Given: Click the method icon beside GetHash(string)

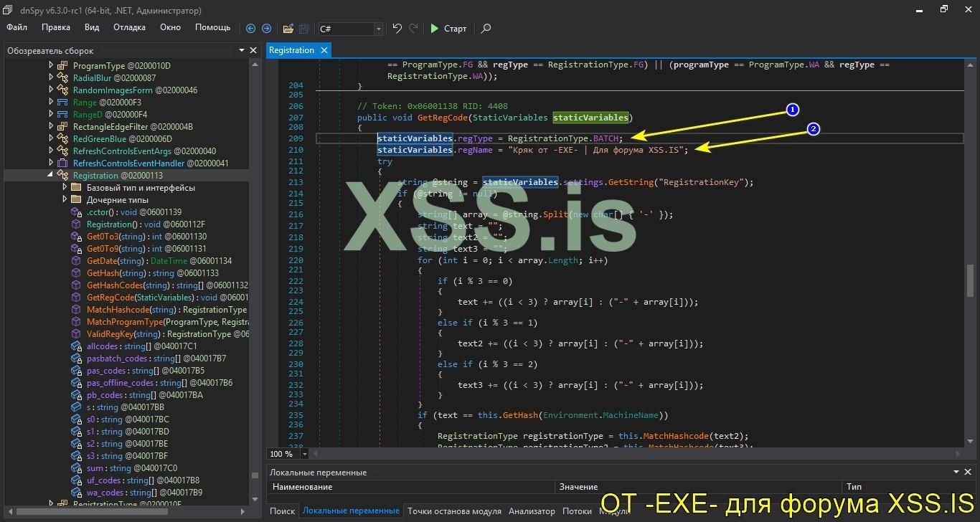Looking at the screenshot, I should (76, 273).
